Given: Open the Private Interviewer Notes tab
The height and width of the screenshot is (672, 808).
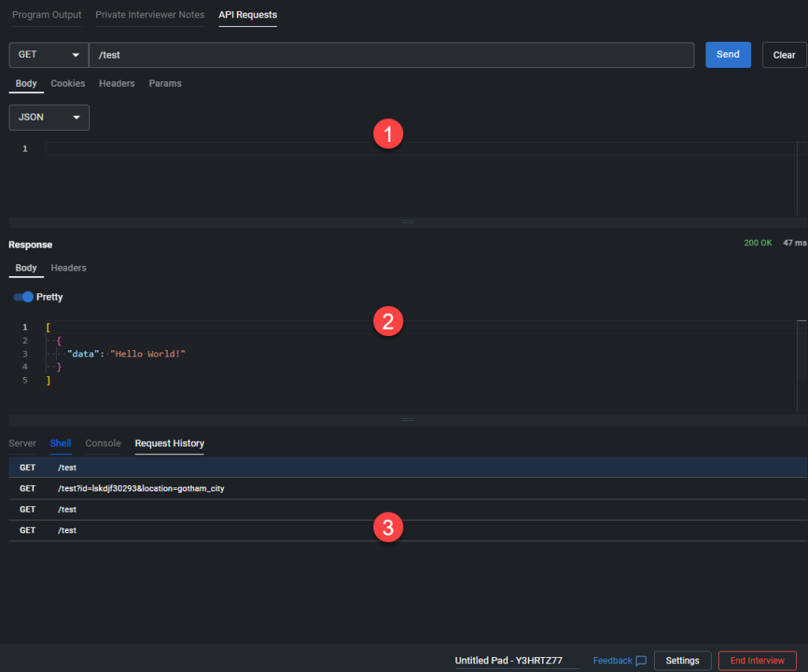Looking at the screenshot, I should pyautogui.click(x=149, y=14).
